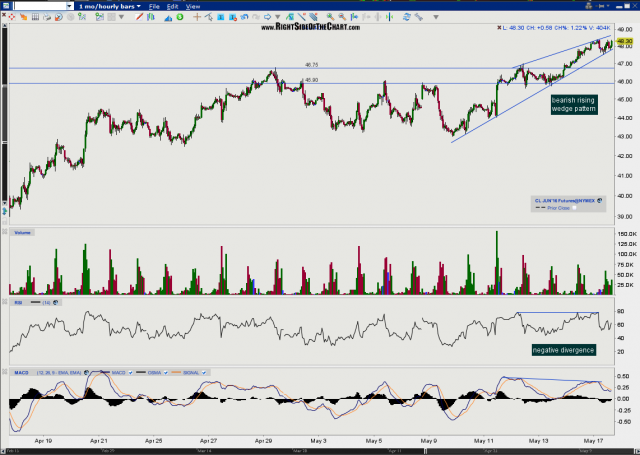Select the red pencil drawing tool
The height and width of the screenshot is (455, 640).
[139, 17]
